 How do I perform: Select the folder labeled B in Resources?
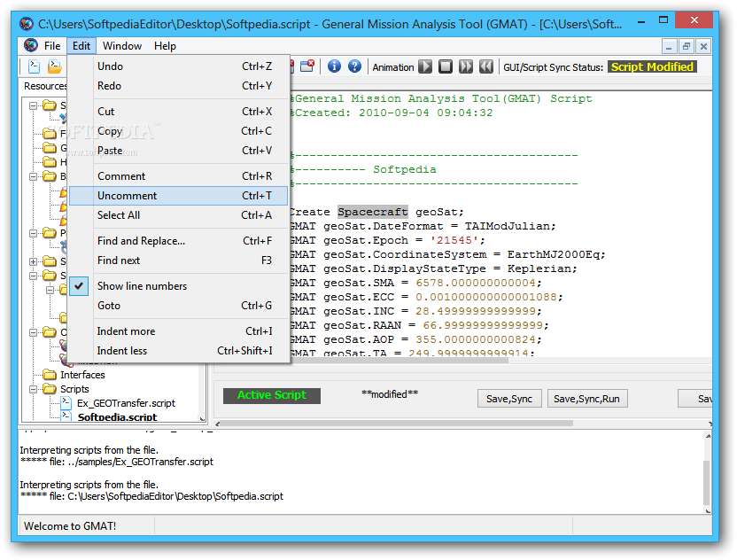pyautogui.click(x=49, y=176)
